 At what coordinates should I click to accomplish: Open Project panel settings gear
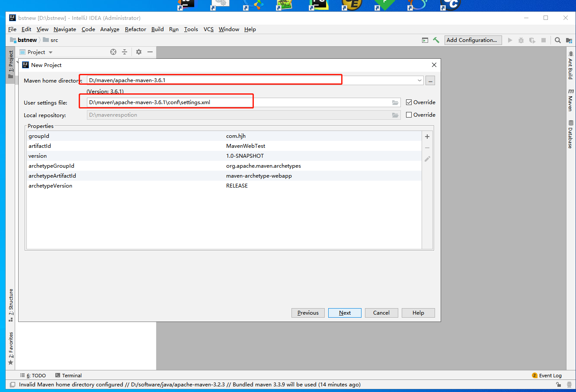pos(139,52)
